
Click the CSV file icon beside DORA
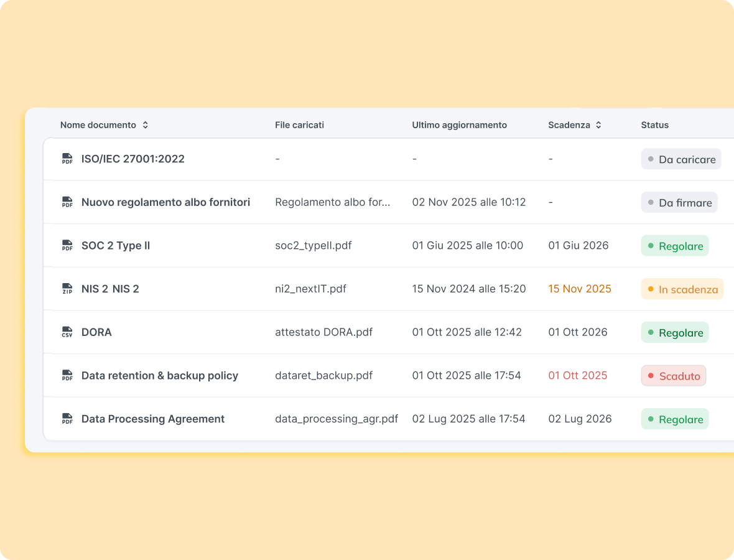tap(67, 332)
